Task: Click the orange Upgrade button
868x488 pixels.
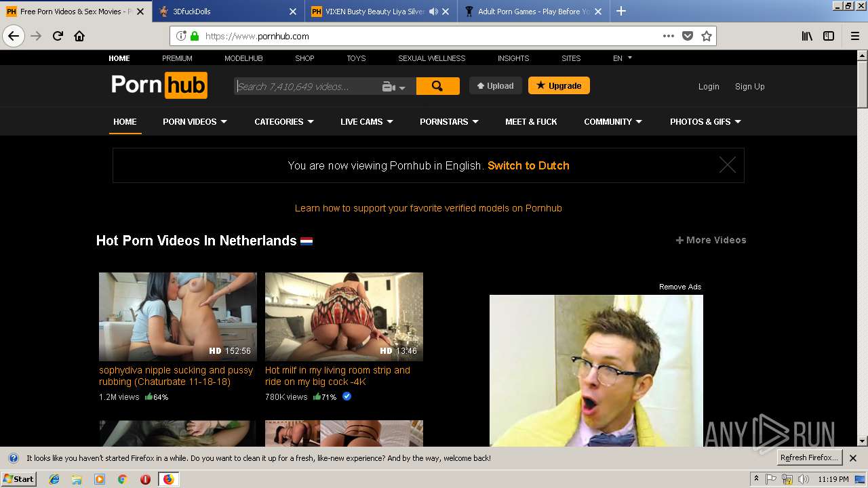Action: tap(559, 85)
